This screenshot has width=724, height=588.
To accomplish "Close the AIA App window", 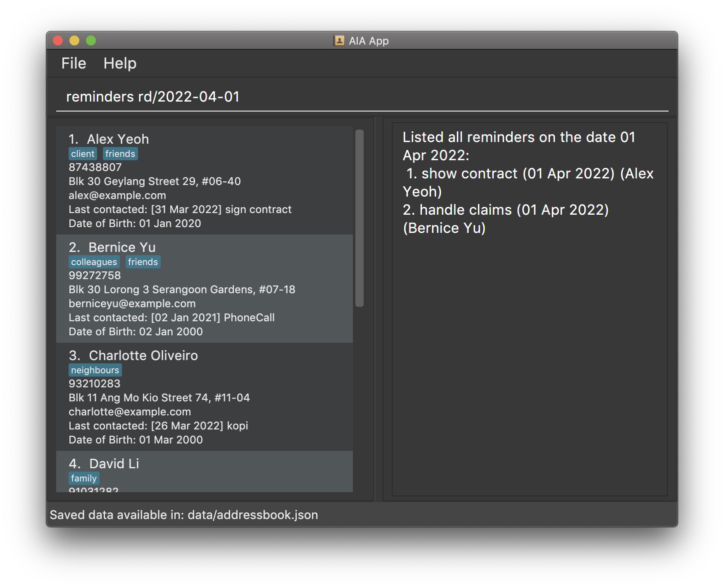I will 58,40.
